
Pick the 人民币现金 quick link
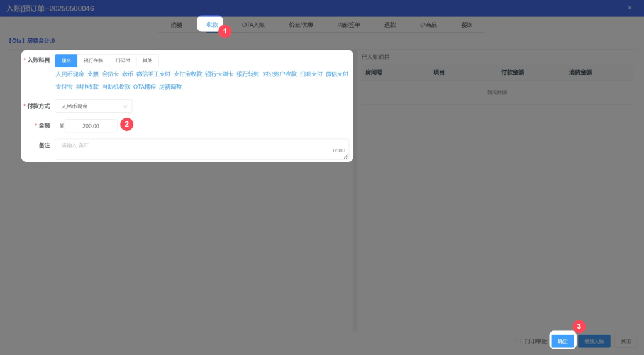pos(69,74)
